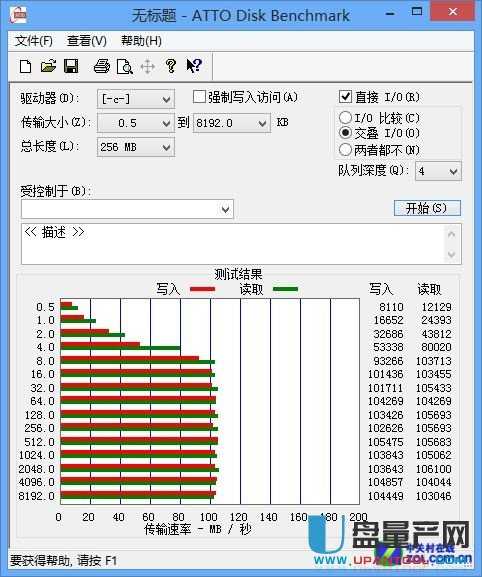Open a saved benchmark file
This screenshot has width=482, height=577.
48,67
